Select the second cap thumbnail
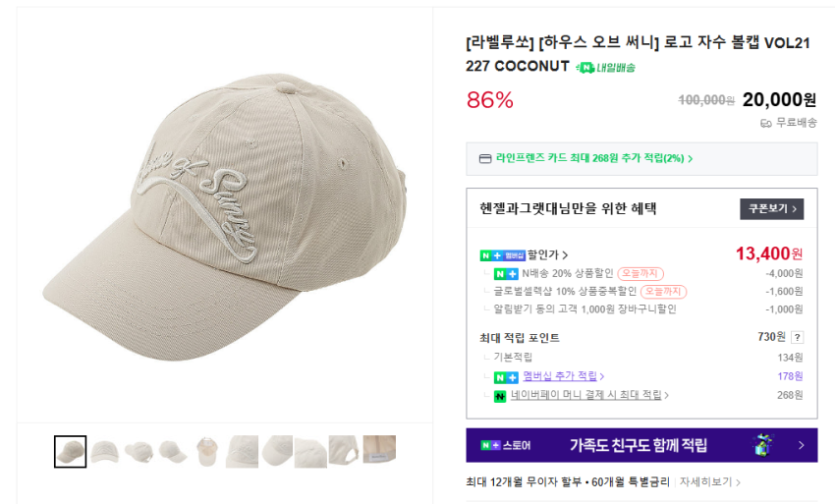 pos(105,451)
